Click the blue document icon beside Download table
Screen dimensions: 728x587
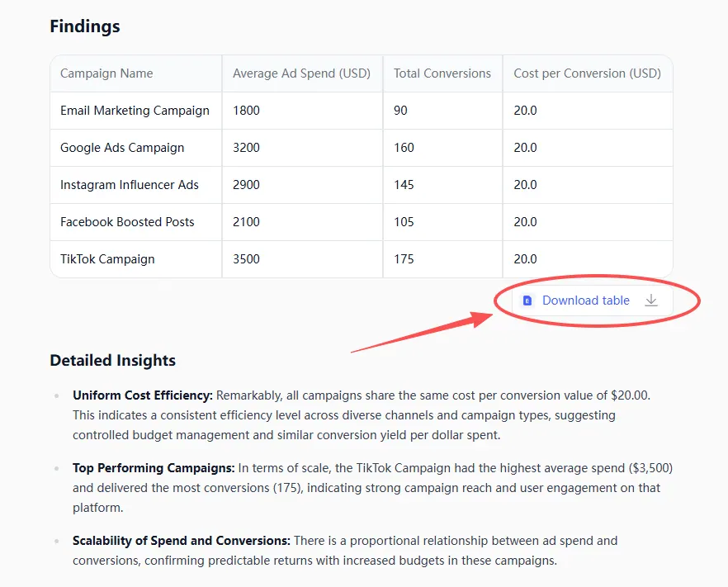click(x=527, y=301)
